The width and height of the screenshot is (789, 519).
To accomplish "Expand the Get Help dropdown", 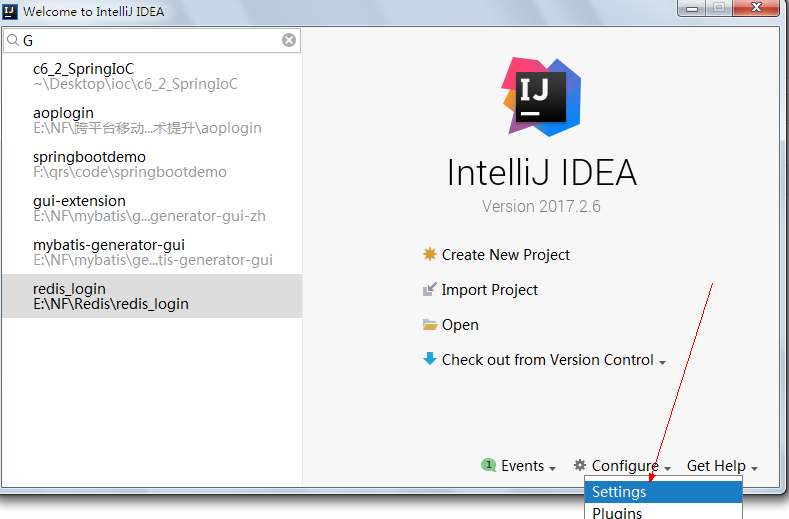I will pyautogui.click(x=722, y=466).
